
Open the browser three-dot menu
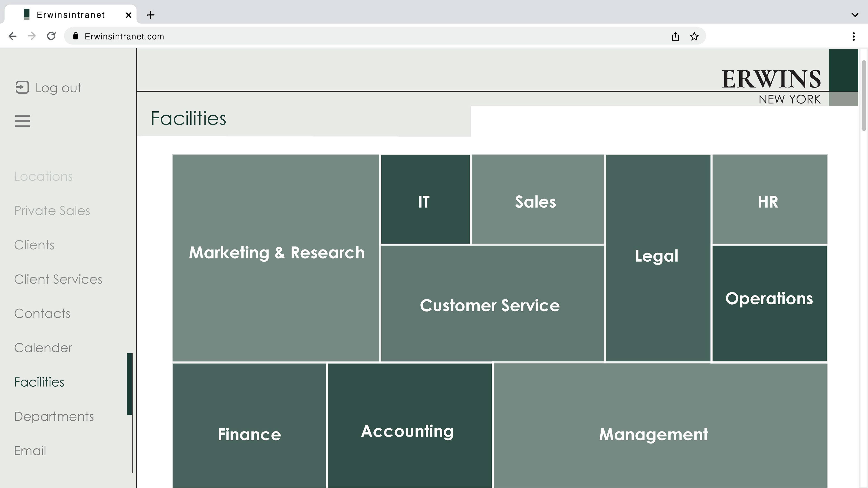(853, 36)
